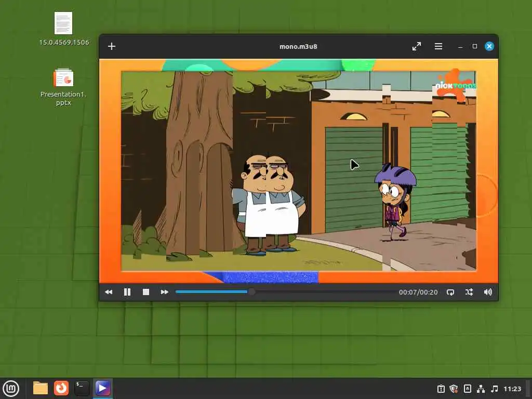
Task: Click the seek bar handle
Action: coord(251,292)
